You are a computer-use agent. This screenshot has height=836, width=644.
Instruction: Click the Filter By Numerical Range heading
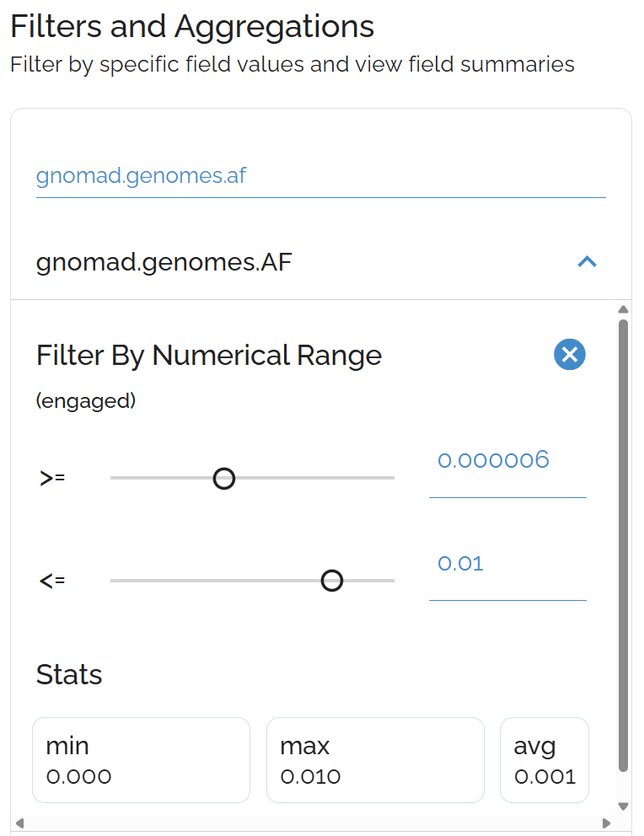pos(209,356)
